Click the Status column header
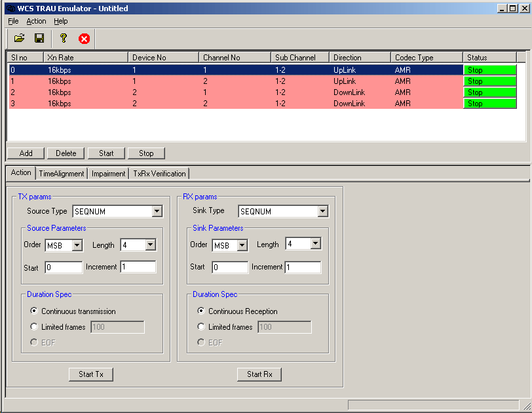The width and height of the screenshot is (532, 413). (x=490, y=57)
